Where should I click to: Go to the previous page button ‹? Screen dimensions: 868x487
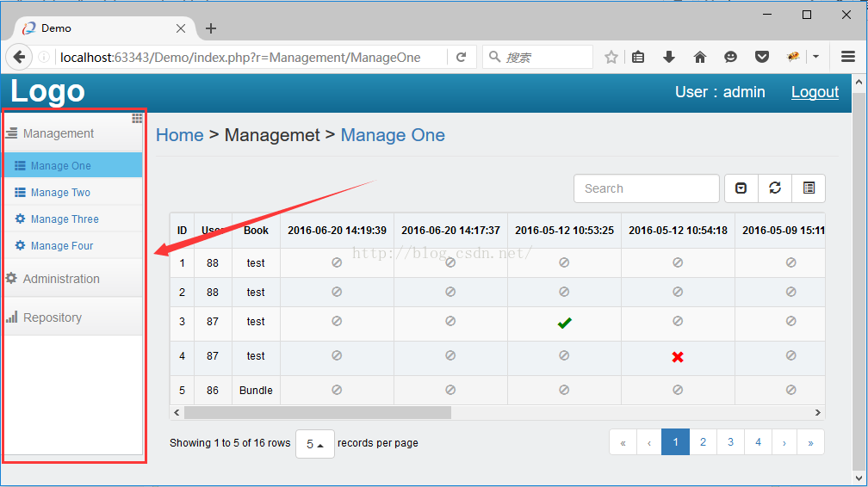click(x=649, y=442)
